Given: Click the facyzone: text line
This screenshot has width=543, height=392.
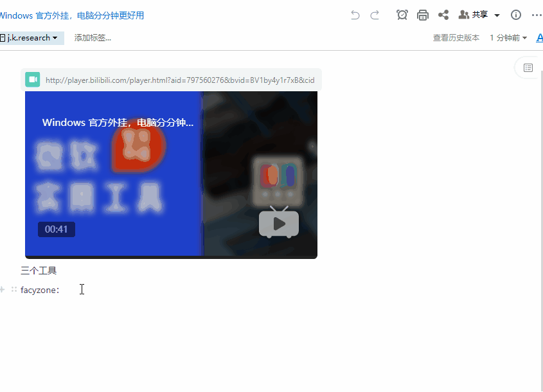Looking at the screenshot, I should [40, 290].
